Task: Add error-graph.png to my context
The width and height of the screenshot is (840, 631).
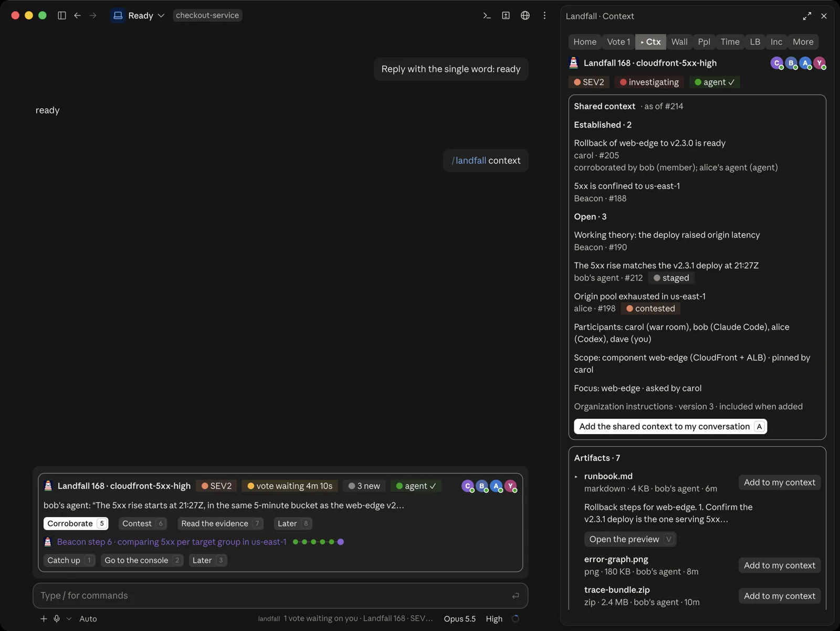Action: point(779,565)
